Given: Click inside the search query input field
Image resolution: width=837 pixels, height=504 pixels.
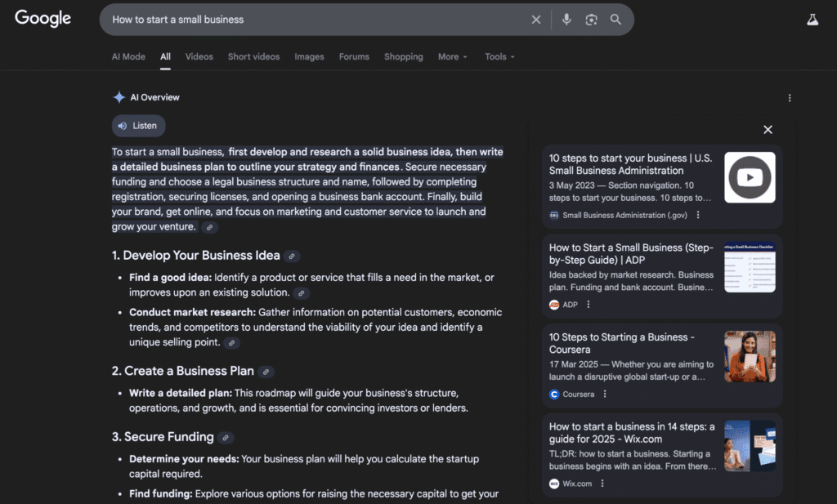Looking at the screenshot, I should click(x=311, y=20).
